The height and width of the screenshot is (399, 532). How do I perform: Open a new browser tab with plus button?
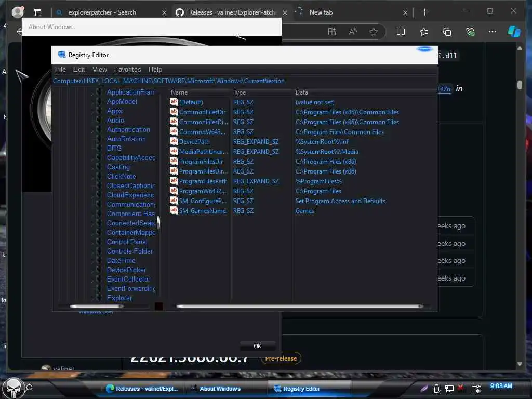(x=424, y=12)
